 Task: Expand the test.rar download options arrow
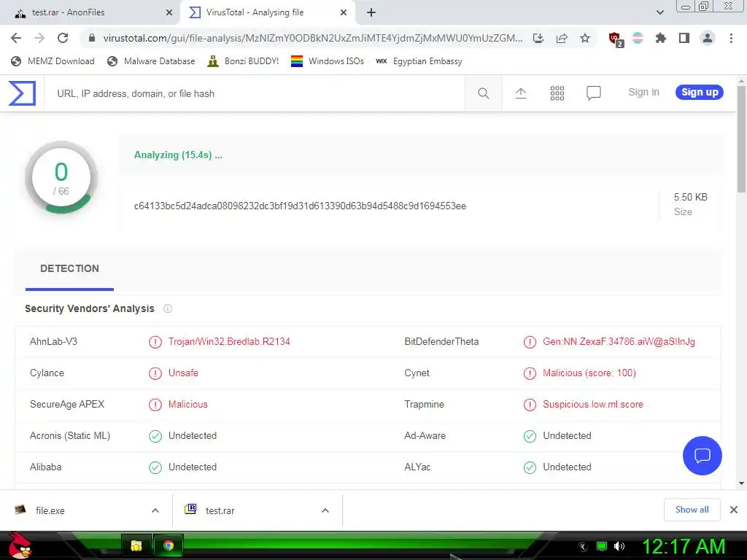pos(325,510)
